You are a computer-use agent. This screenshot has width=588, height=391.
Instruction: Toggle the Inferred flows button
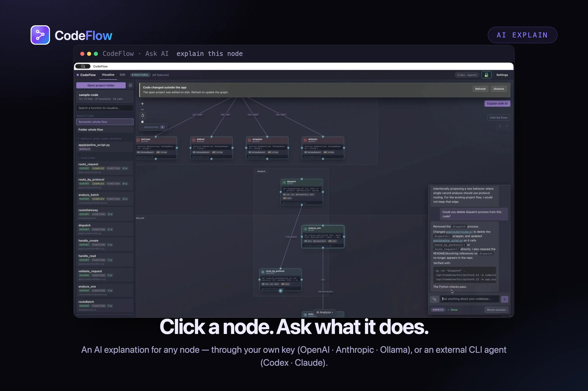[x=498, y=117]
